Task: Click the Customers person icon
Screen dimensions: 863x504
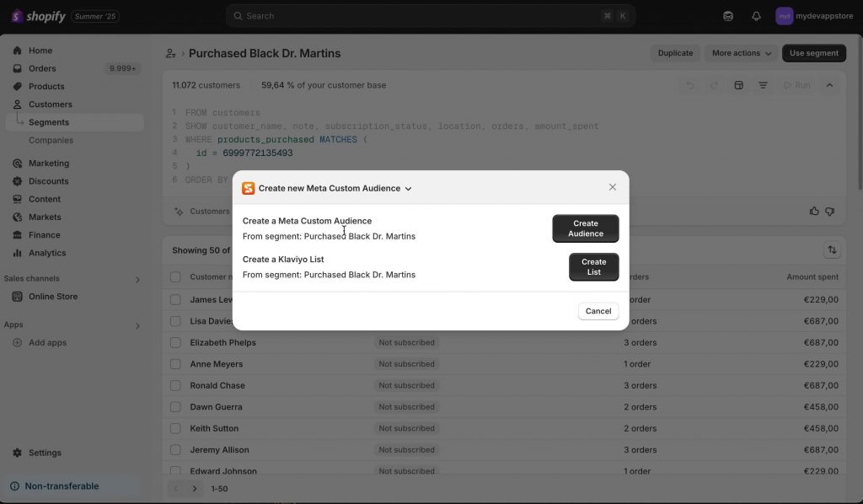Action: (x=17, y=105)
